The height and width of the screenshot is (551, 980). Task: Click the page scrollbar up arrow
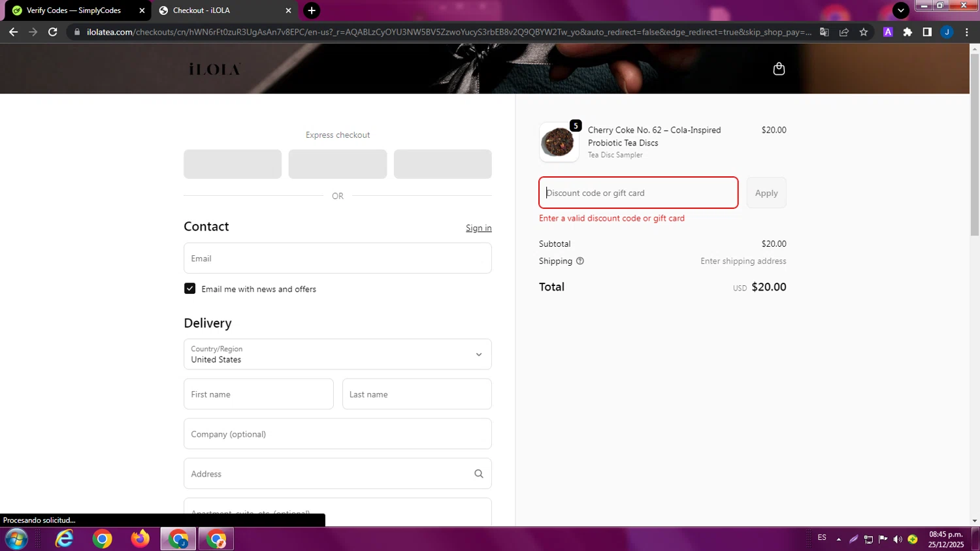tap(975, 48)
